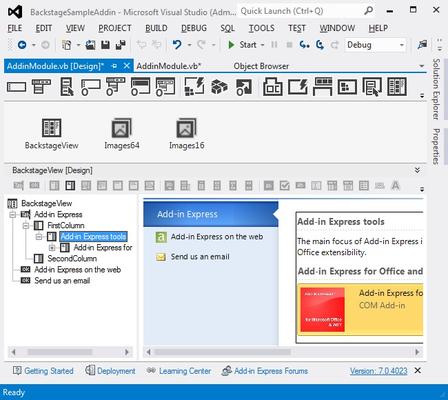Select the 'Add-in Express tools' tree item
The width and height of the screenshot is (448, 400).
tap(94, 236)
